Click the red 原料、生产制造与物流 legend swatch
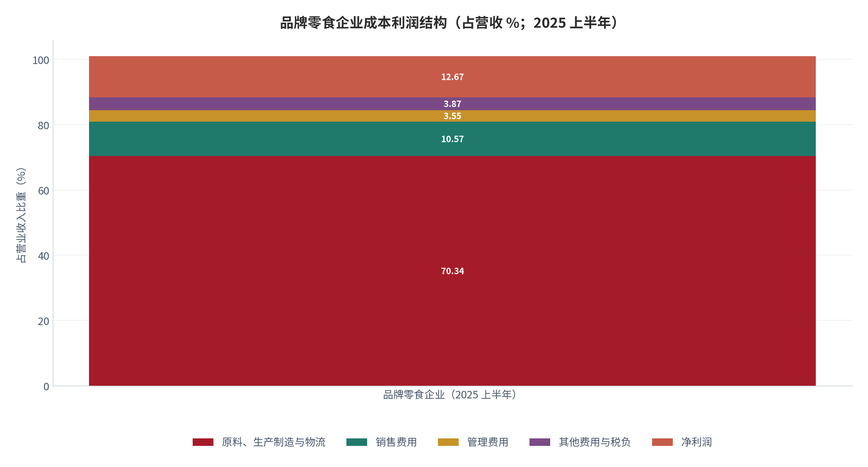Screen dimensions: 868x467 [203, 442]
